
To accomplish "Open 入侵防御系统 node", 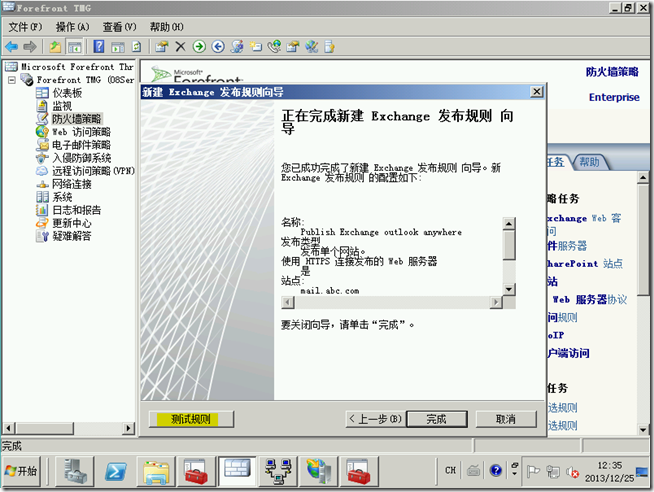I will pos(81,158).
